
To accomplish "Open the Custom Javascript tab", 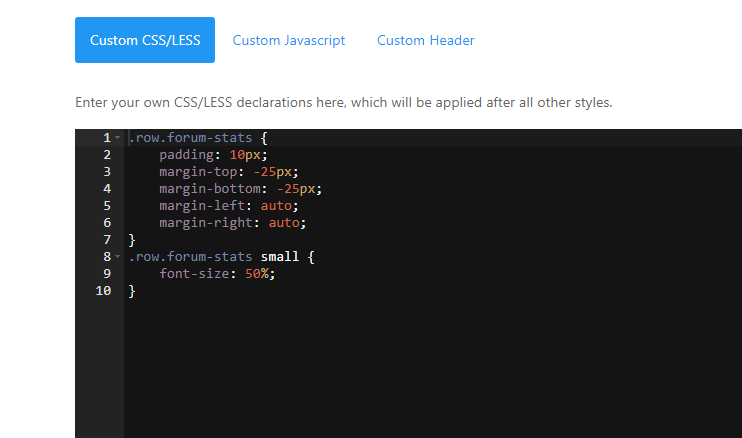I will 289,40.
